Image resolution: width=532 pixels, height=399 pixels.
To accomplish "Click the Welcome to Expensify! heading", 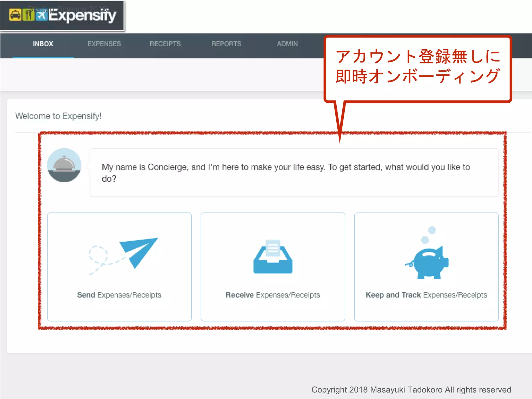I will point(58,116).
